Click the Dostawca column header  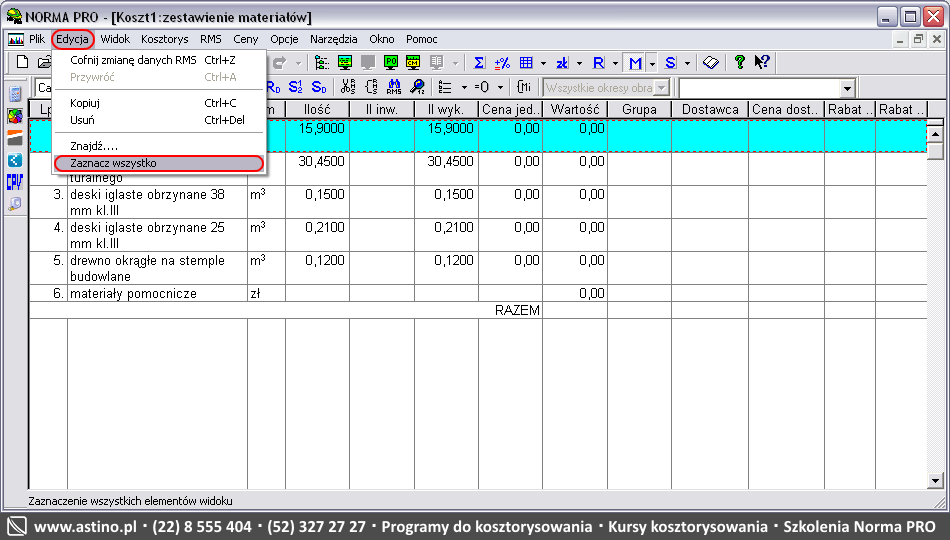click(710, 109)
